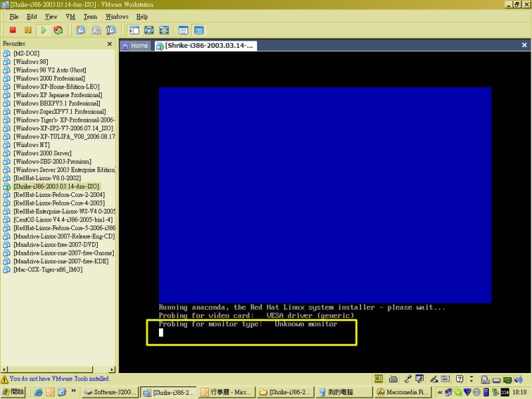The width and height of the screenshot is (532, 399).
Task: Click the red Power Off stop button
Action: (x=13, y=30)
